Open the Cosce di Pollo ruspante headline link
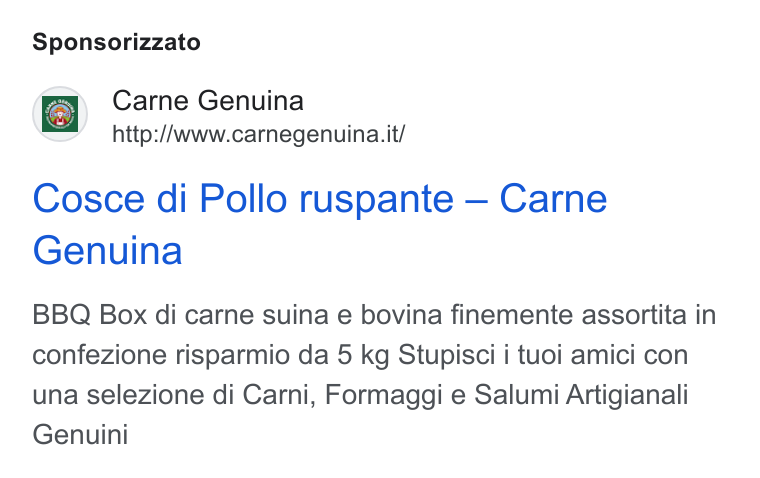 tap(320, 224)
